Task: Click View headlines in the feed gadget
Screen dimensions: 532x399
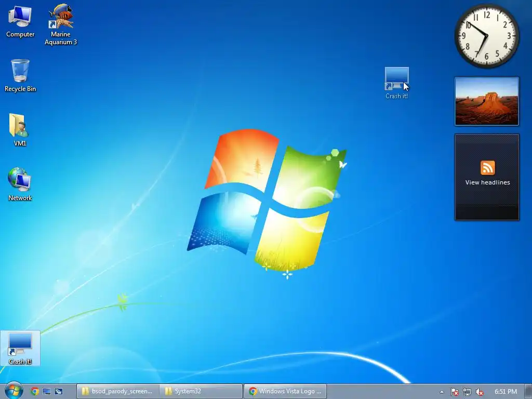Action: [x=487, y=182]
